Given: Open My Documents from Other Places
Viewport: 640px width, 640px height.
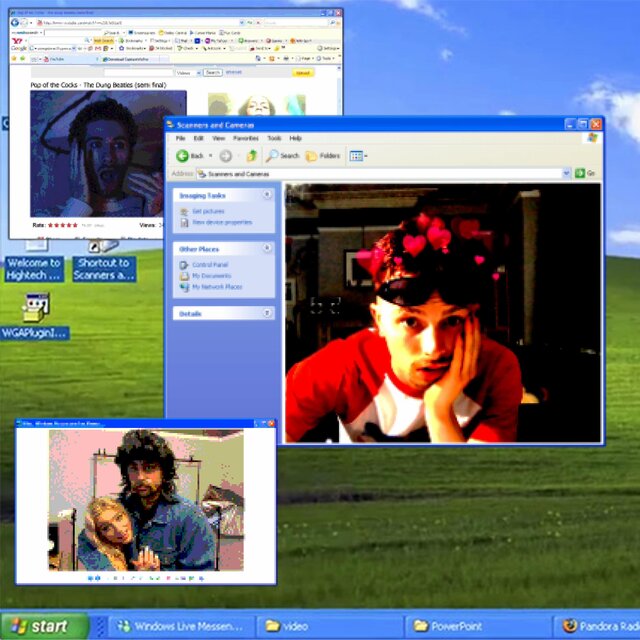Looking at the screenshot, I should point(211,276).
